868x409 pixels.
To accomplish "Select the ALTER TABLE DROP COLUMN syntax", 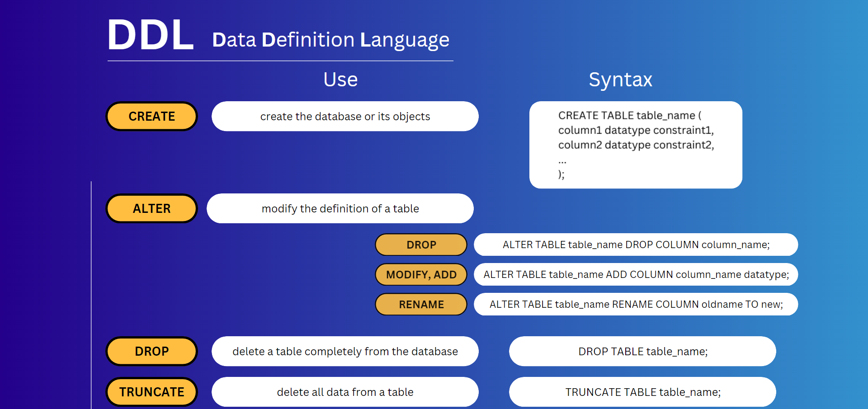I will point(636,245).
